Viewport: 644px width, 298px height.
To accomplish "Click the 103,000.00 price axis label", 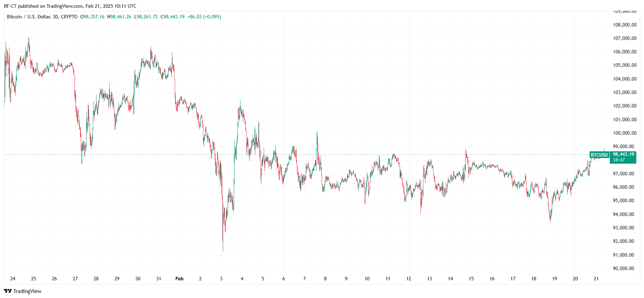I will click(625, 92).
